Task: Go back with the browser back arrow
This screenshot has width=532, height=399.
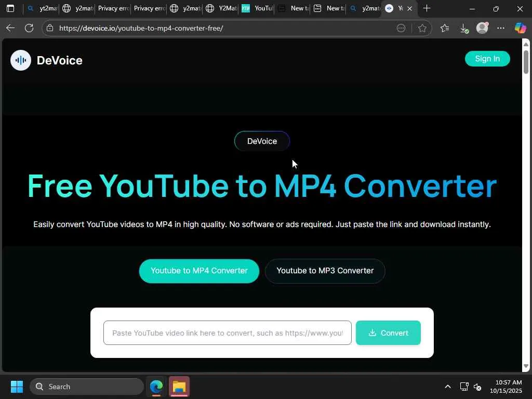Action: click(x=10, y=28)
